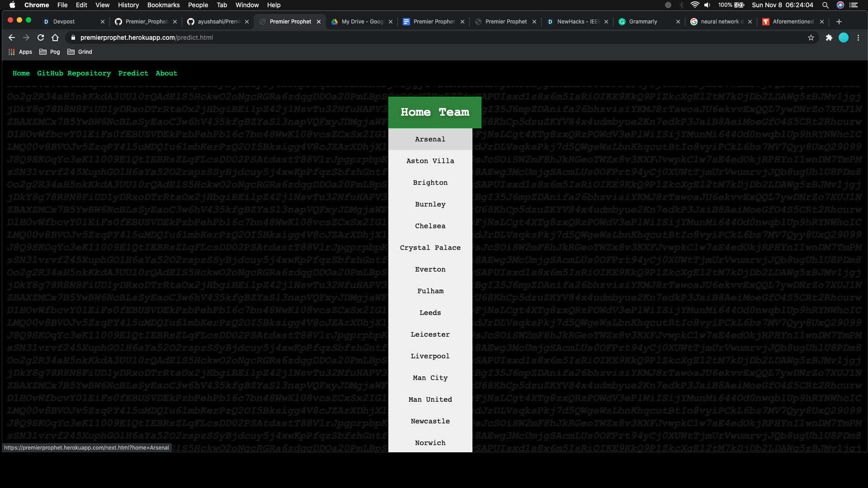Image resolution: width=868 pixels, height=488 pixels.
Task: Open the Bookmarks menu
Action: tap(163, 5)
